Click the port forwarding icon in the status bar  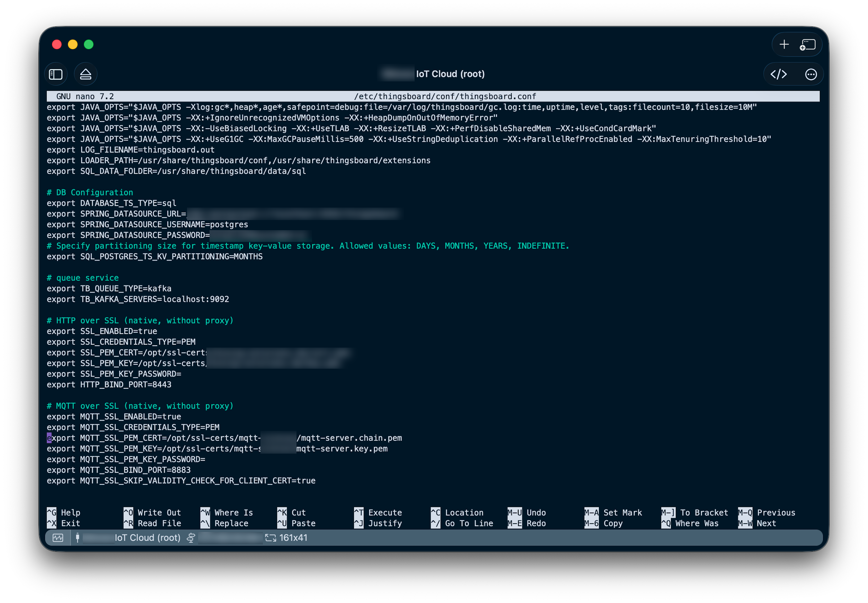191,538
